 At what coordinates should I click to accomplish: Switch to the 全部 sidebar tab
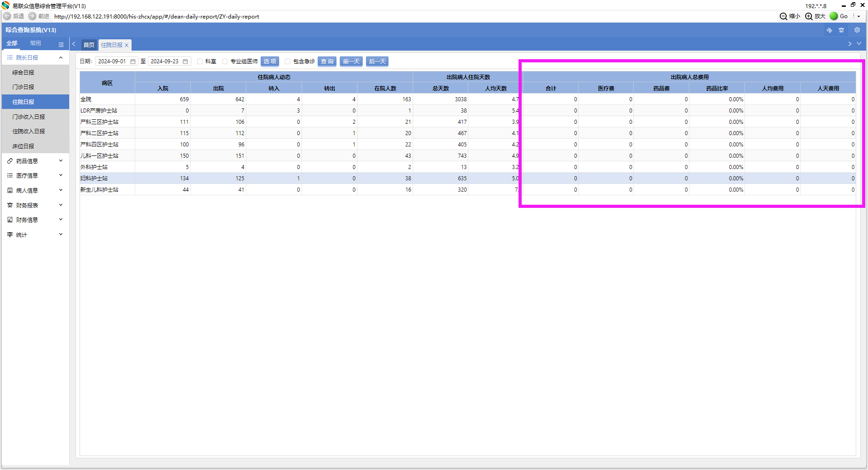point(12,43)
